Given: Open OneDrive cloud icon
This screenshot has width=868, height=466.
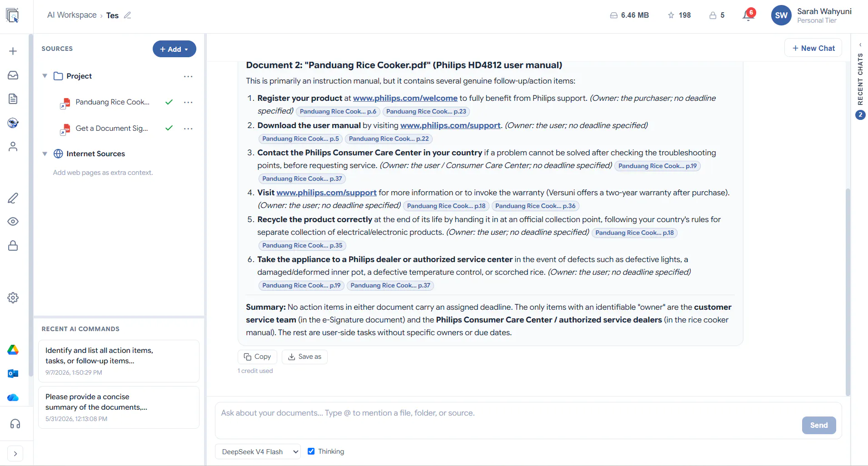Looking at the screenshot, I should [x=13, y=397].
